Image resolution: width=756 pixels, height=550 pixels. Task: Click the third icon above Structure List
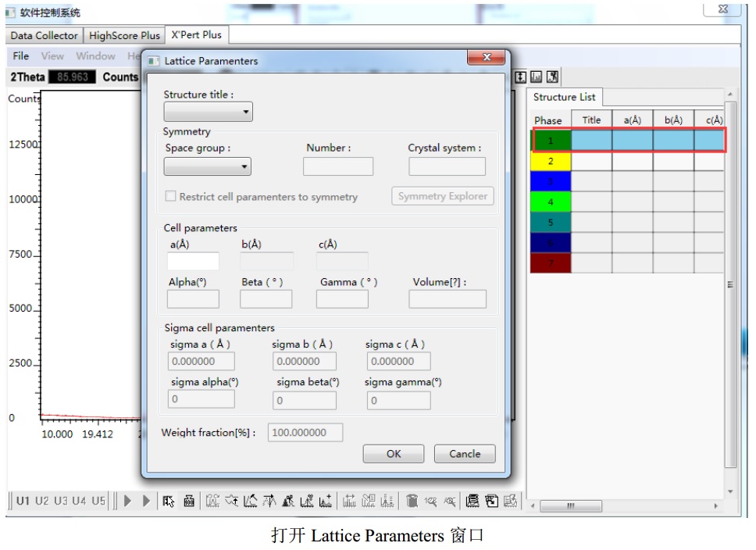(x=552, y=77)
